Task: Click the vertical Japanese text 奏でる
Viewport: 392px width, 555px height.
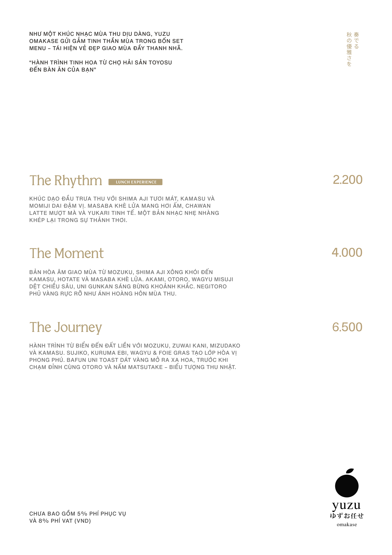Action: [x=356, y=40]
